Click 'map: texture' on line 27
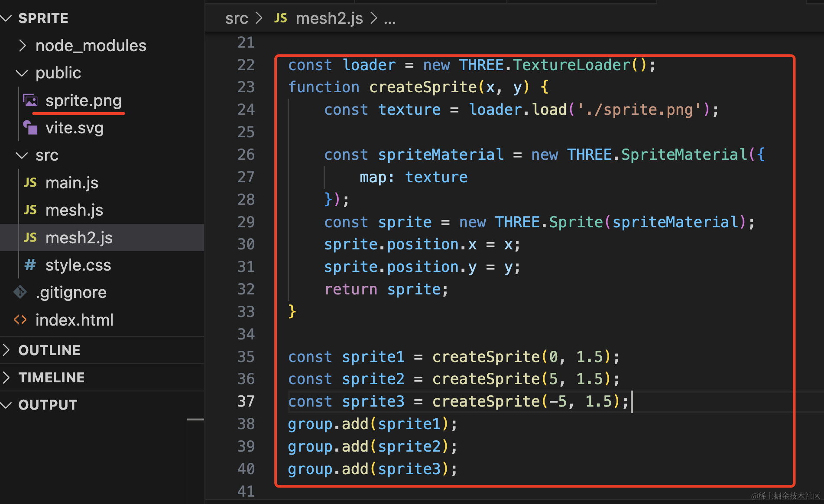 pos(414,177)
